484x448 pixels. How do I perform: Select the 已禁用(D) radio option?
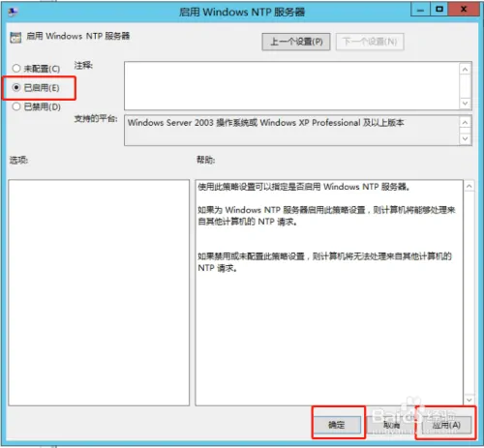pos(36,106)
